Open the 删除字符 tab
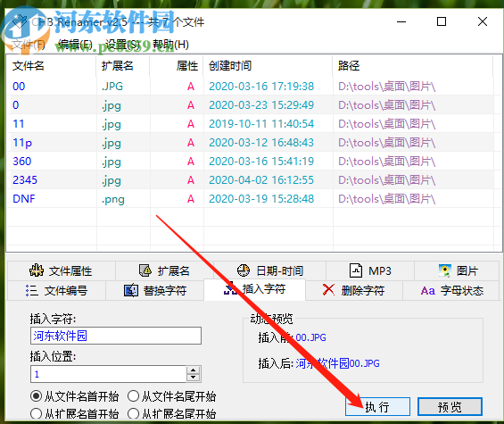Screen dimensions: 504x424 point(354,291)
